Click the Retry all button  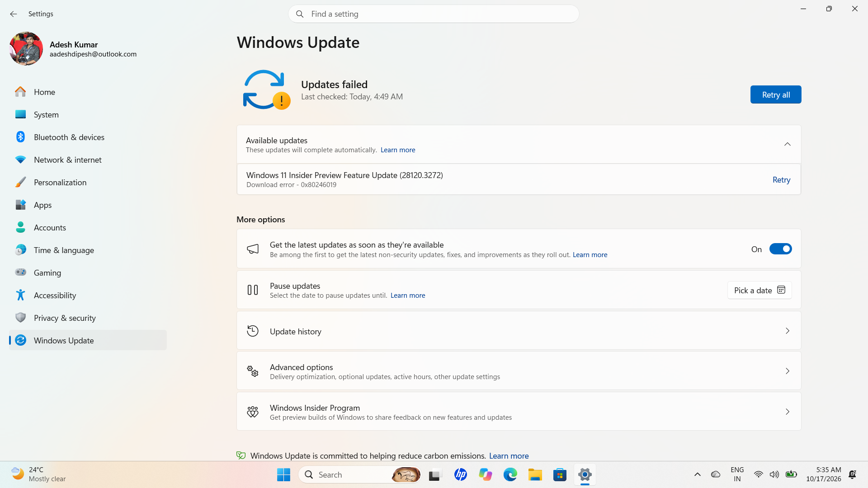[x=776, y=94]
